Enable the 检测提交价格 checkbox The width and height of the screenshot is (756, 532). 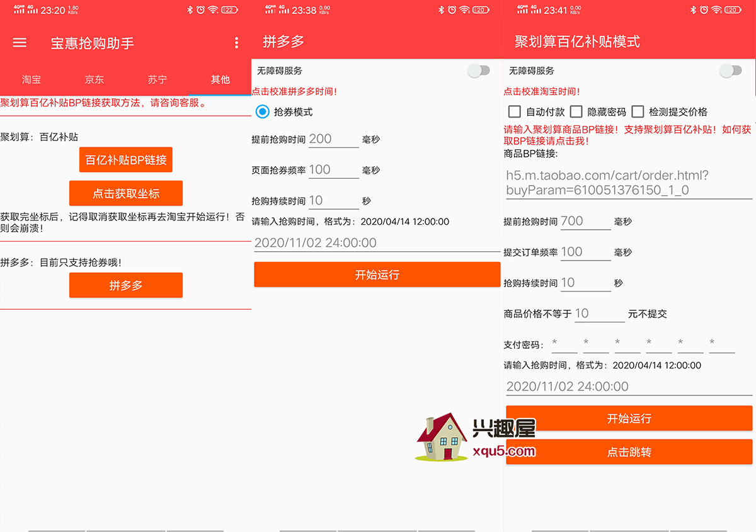pos(638,111)
